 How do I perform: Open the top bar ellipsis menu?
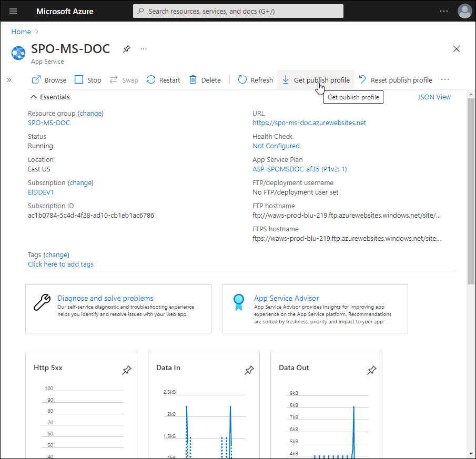click(x=444, y=11)
